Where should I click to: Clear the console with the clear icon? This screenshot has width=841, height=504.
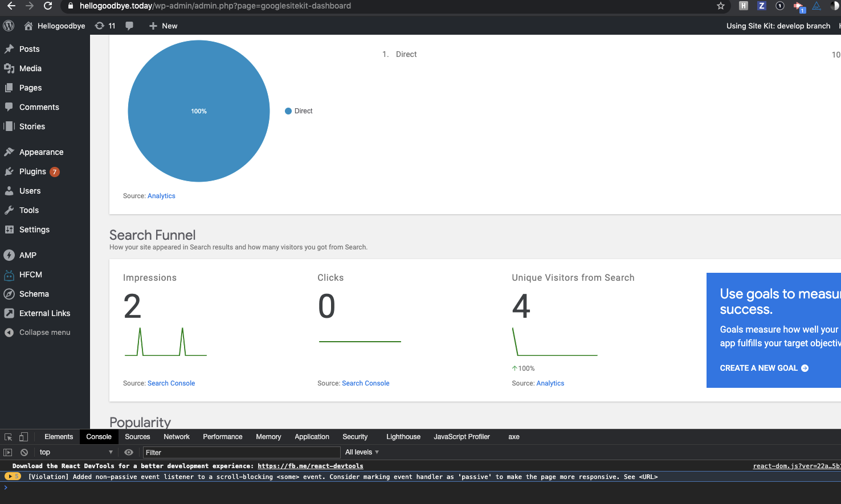coord(23,452)
